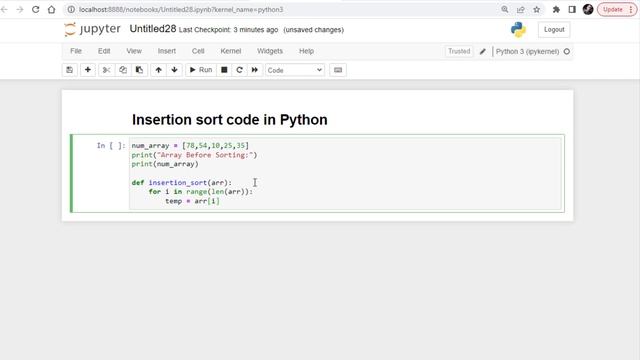640x360 pixels.
Task: Click the Last Checkpoint status text
Action: [x=228, y=30]
